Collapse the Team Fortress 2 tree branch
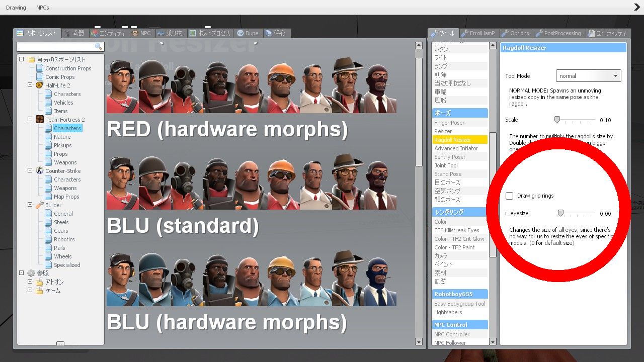Image resolution: width=644 pixels, height=362 pixels. click(30, 119)
